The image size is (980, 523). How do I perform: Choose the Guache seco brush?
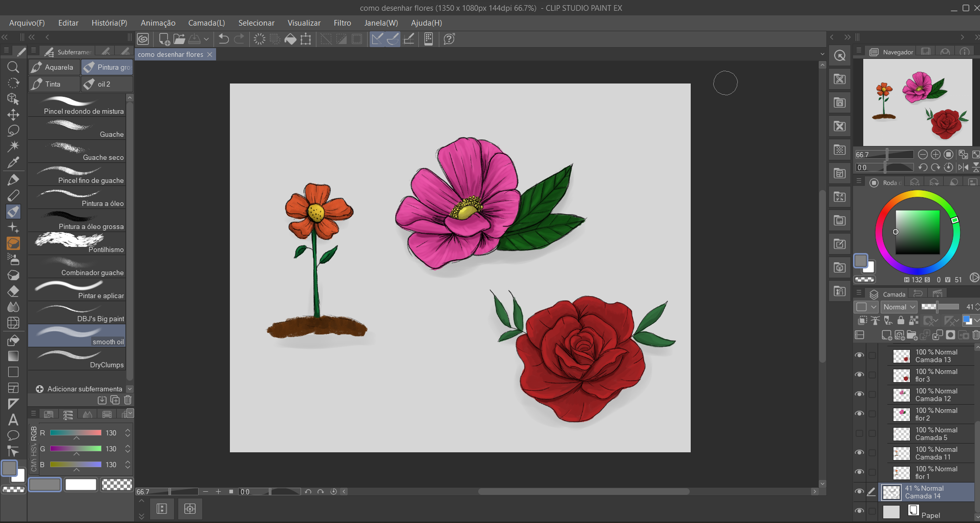(77, 152)
